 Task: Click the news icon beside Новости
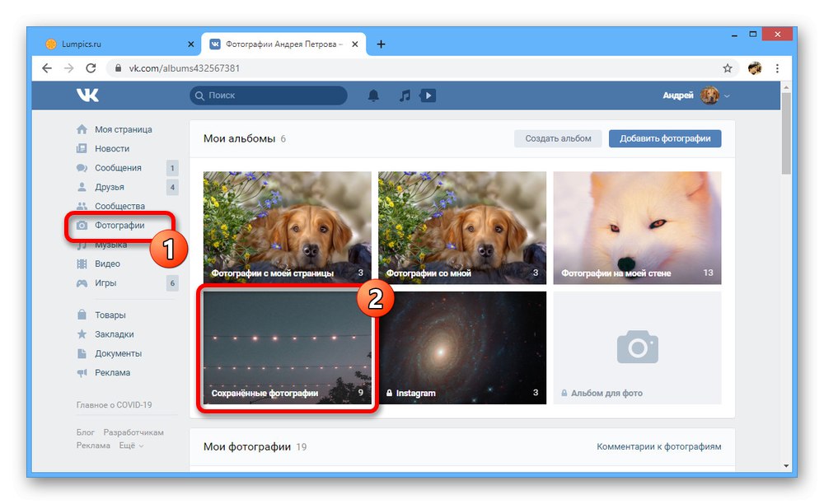click(82, 148)
